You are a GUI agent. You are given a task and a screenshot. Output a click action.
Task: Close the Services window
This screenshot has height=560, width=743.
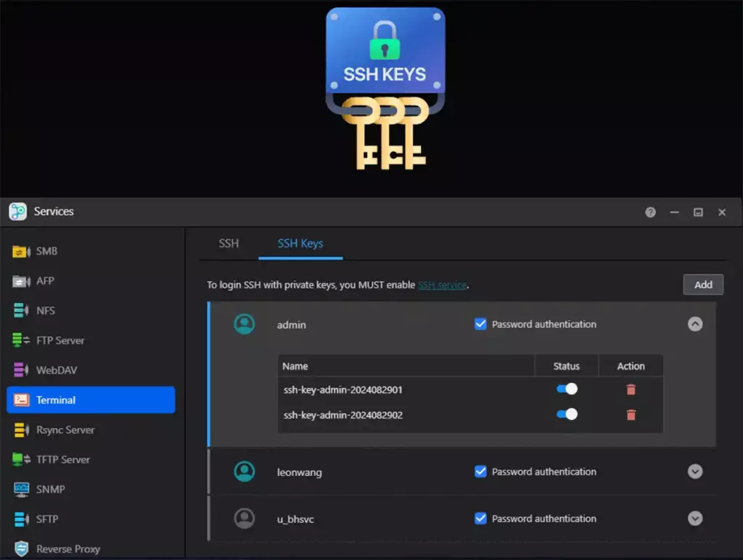point(722,213)
